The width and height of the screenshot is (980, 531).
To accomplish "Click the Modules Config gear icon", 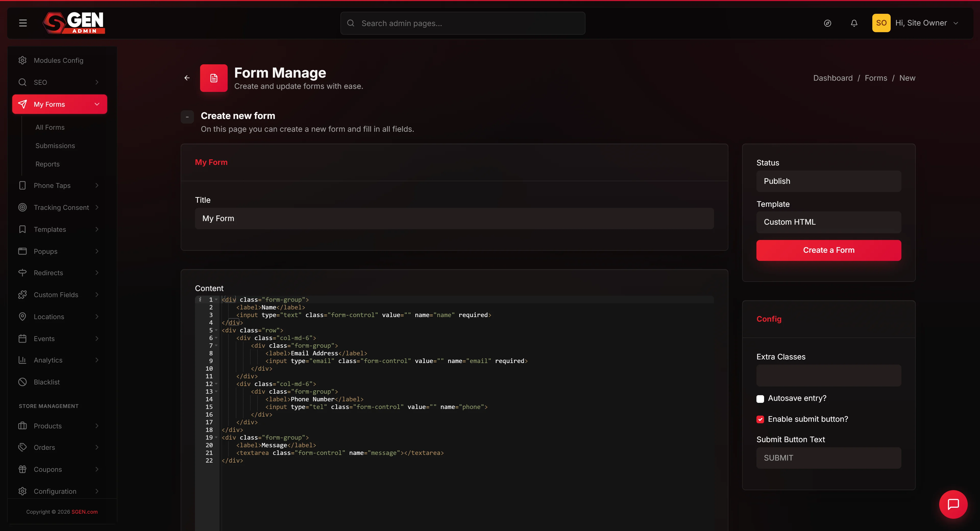I will (x=22, y=60).
